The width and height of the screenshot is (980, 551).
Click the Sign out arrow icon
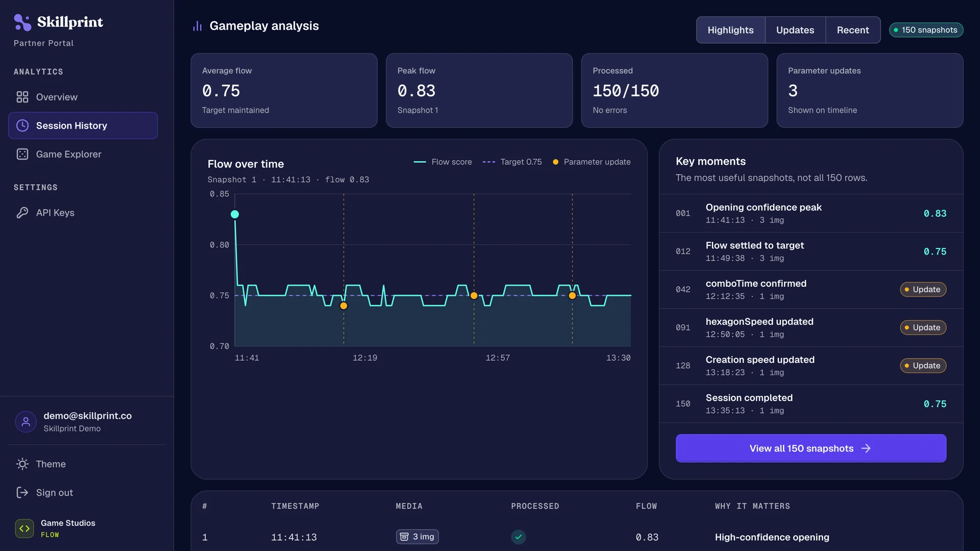[22, 492]
